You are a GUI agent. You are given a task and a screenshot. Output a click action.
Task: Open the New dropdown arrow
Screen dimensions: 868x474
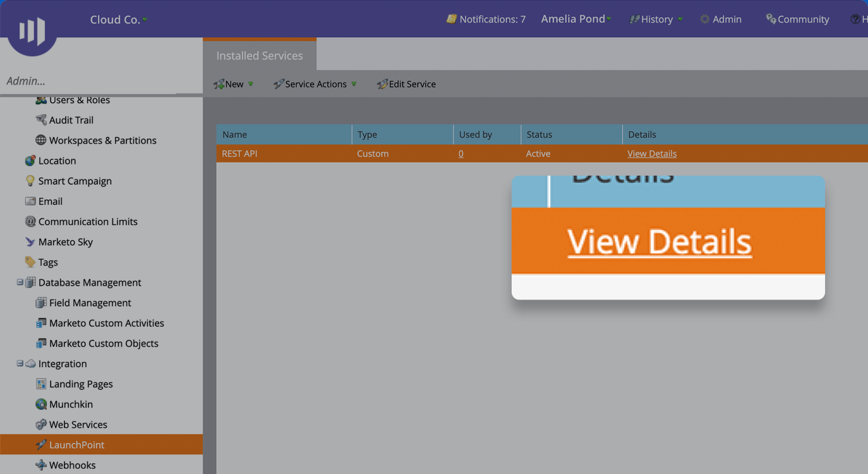pyautogui.click(x=251, y=84)
